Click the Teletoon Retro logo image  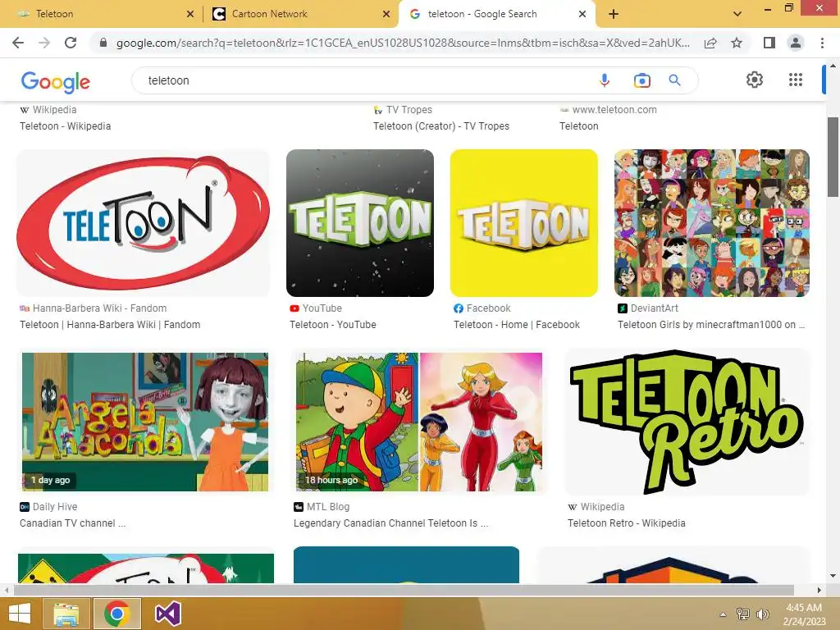point(687,422)
